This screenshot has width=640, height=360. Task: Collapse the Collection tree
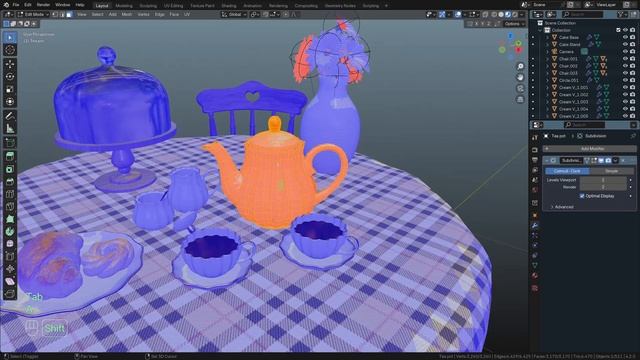540,30
